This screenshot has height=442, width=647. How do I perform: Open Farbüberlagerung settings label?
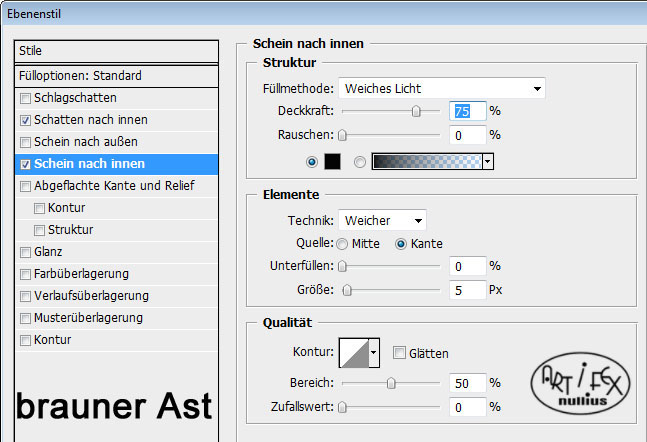[x=81, y=274]
